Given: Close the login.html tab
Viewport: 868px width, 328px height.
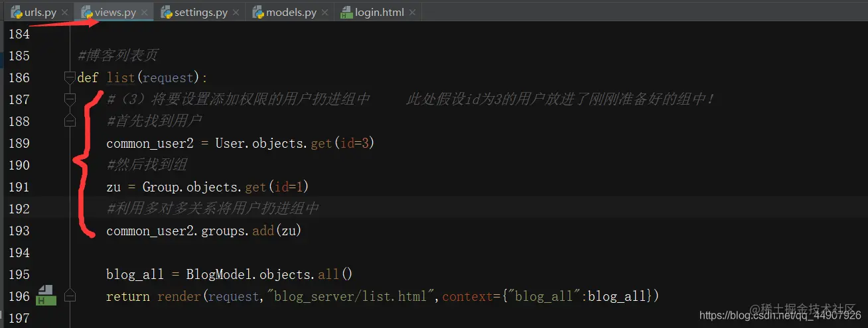Looking at the screenshot, I should 412,13.
